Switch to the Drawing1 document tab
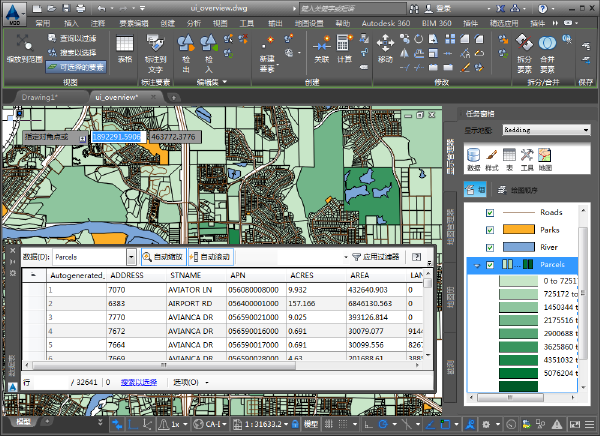The height and width of the screenshot is (436, 600). click(40, 97)
